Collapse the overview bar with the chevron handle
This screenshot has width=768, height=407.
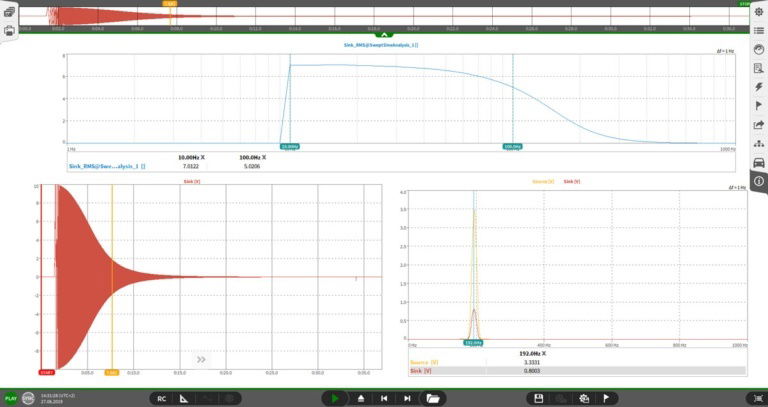pyautogui.click(x=384, y=35)
